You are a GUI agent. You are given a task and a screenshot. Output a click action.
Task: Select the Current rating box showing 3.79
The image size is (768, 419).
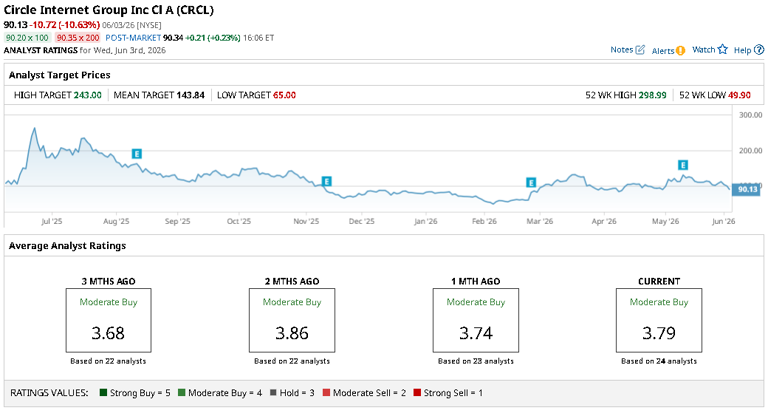click(x=659, y=320)
